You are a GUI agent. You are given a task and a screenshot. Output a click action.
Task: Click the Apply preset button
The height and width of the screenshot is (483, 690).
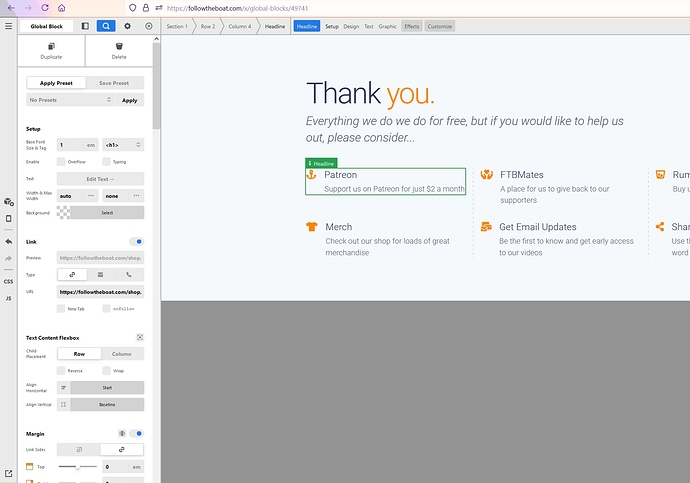tap(129, 100)
